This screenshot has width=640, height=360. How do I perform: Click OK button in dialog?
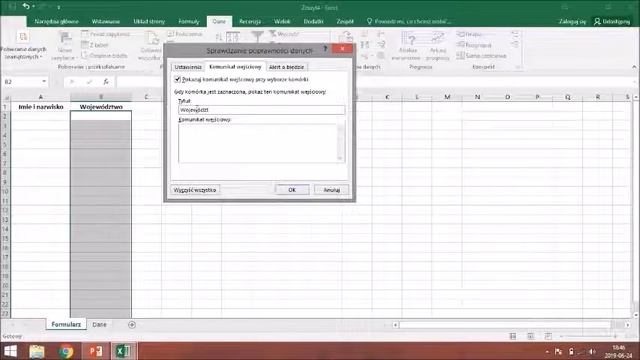(292, 190)
